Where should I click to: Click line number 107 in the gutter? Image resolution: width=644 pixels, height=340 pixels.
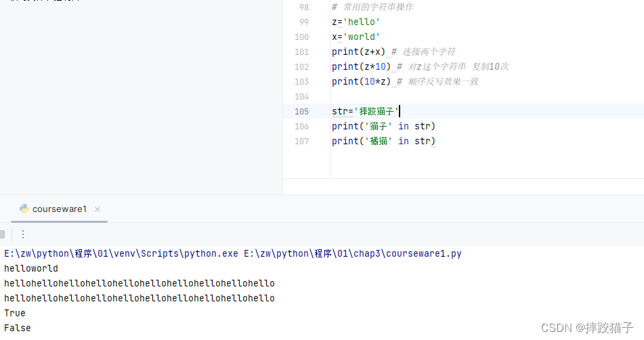coord(301,142)
